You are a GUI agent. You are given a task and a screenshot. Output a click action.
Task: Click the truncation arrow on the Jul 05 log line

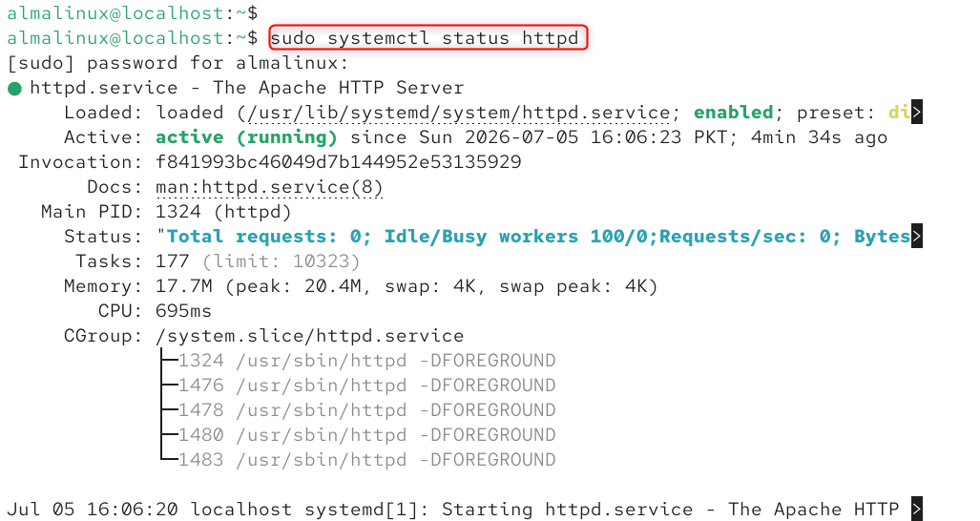click(x=916, y=509)
